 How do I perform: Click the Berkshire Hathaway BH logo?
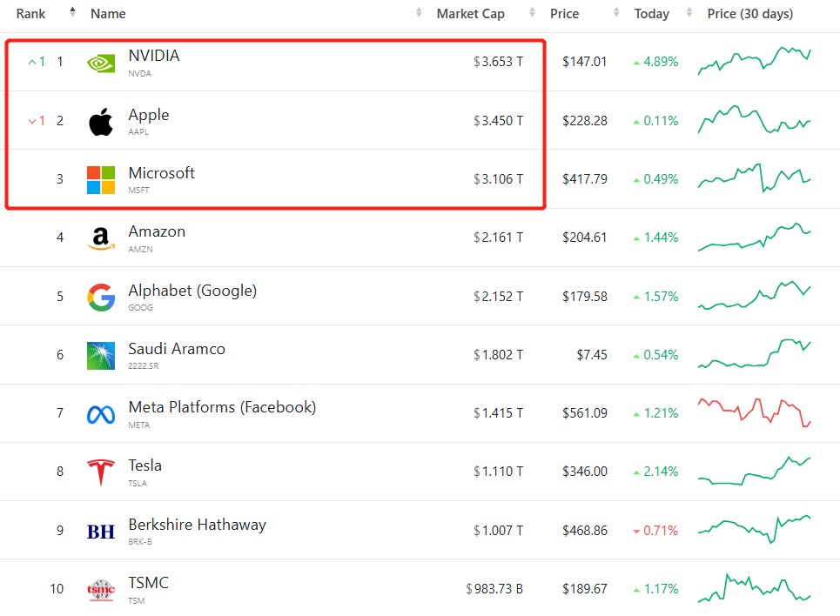101,532
